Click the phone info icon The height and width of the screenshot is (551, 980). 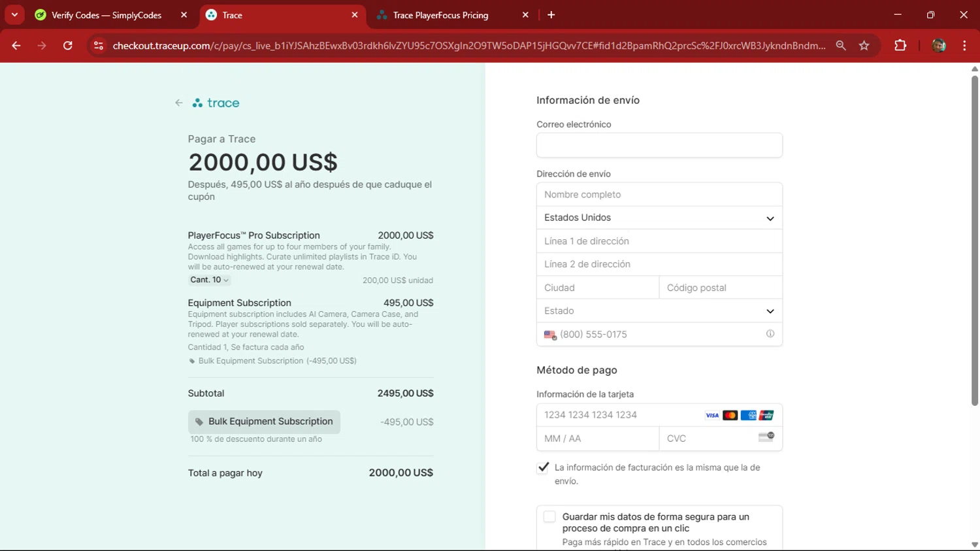point(770,334)
